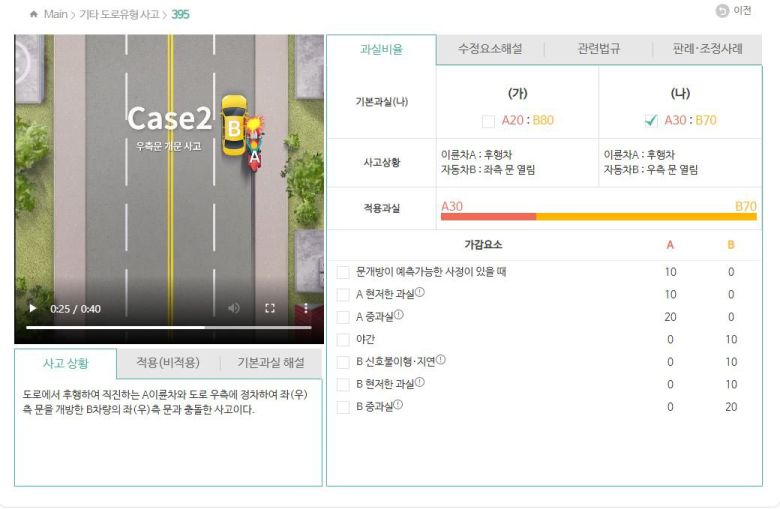Click the B70 orange fault bar

(x=646, y=216)
